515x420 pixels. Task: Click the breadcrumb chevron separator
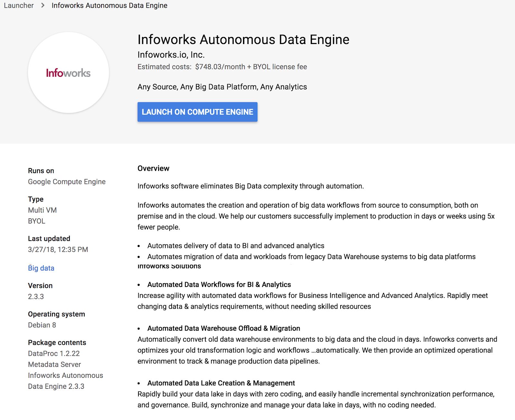point(43,5)
